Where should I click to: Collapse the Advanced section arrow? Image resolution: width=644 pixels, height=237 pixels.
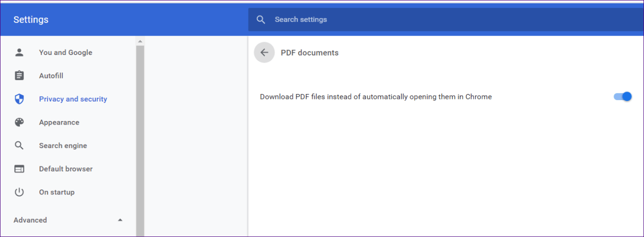(x=120, y=220)
